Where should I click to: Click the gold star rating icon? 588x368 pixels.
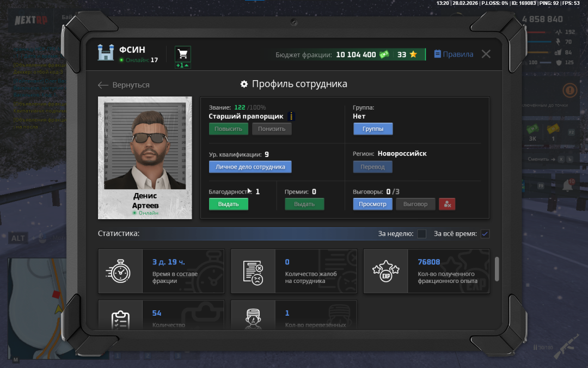point(413,55)
